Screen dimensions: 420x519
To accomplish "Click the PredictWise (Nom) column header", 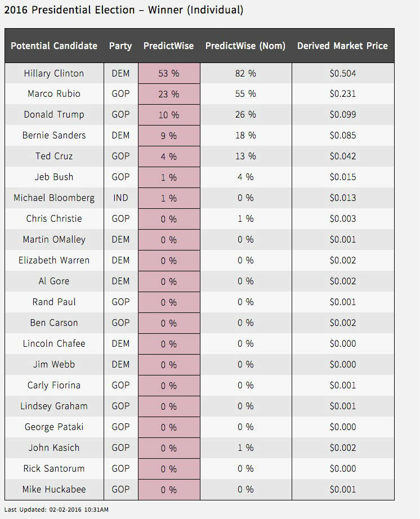I will (x=245, y=46).
